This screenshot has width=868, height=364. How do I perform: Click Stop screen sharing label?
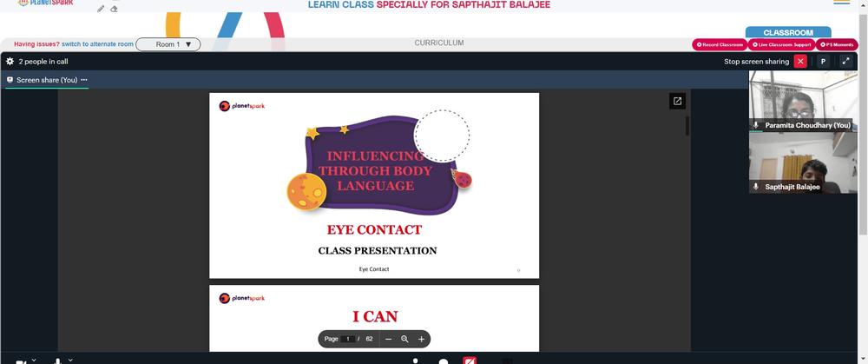pos(756,62)
